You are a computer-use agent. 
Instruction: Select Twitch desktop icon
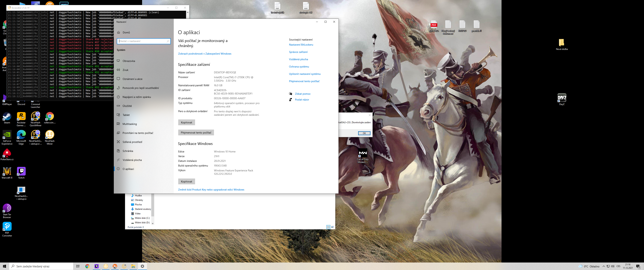[21, 173]
